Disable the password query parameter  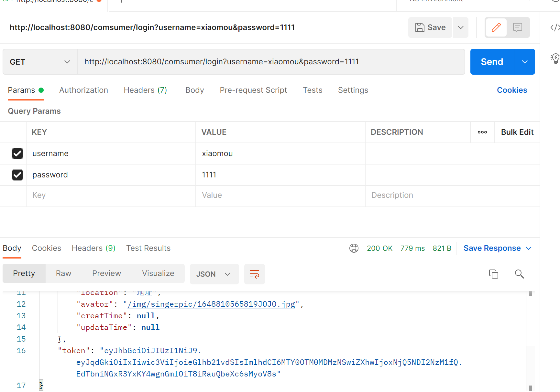pos(17,175)
